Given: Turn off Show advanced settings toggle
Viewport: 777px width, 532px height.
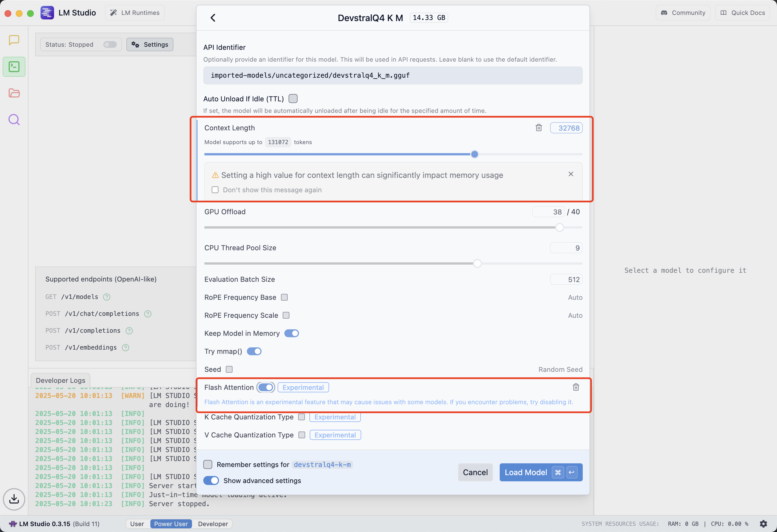Looking at the screenshot, I should click(x=211, y=480).
